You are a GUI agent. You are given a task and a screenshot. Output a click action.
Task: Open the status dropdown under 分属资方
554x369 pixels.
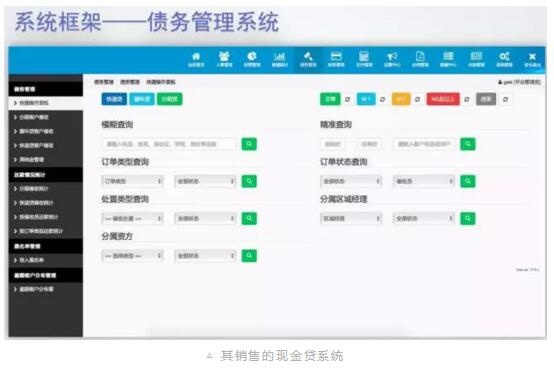pos(205,256)
